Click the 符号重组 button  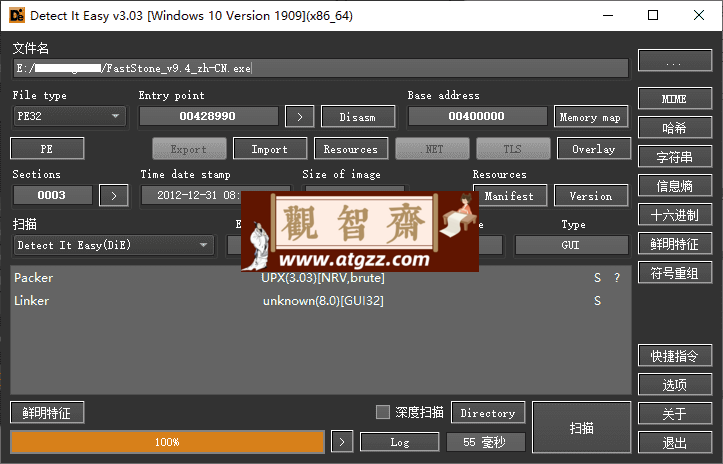point(675,273)
